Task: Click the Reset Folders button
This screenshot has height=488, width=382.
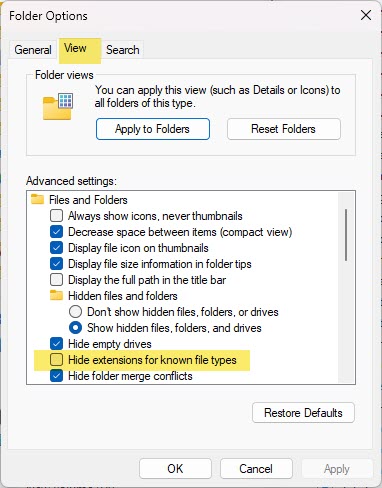Action: [284, 129]
